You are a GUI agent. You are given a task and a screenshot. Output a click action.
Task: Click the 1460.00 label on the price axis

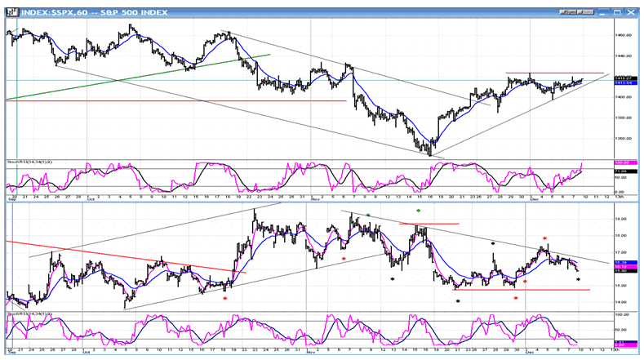(623, 35)
